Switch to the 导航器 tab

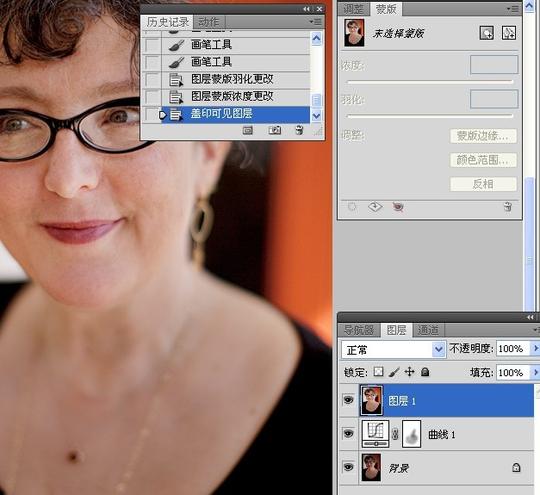tap(359, 330)
